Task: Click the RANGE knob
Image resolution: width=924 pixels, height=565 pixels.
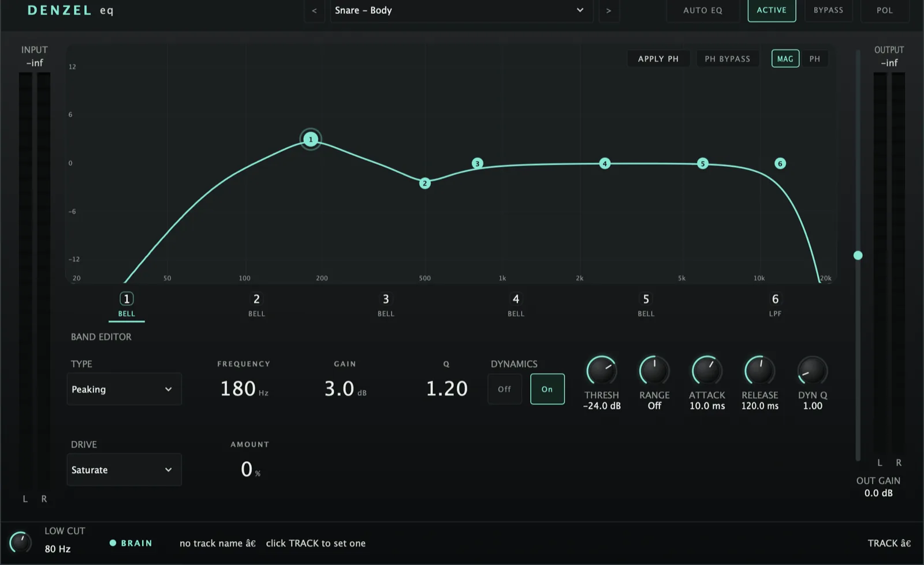Action: pyautogui.click(x=654, y=371)
